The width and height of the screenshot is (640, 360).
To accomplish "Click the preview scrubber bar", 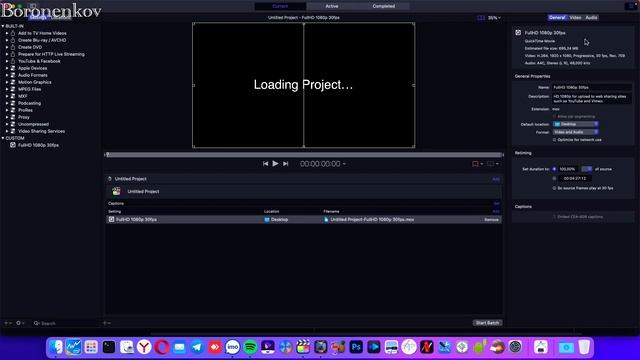I will (x=304, y=155).
